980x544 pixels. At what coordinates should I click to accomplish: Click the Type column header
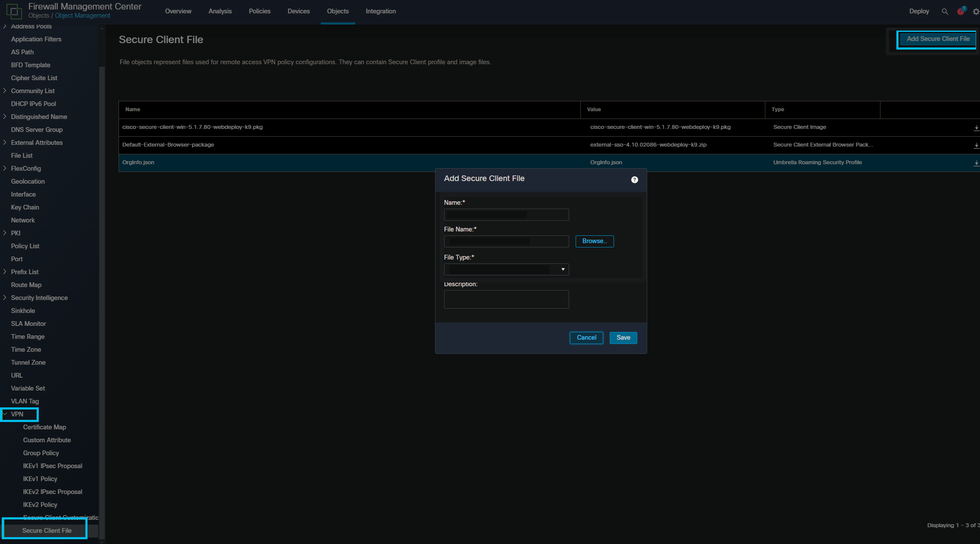[x=822, y=109]
